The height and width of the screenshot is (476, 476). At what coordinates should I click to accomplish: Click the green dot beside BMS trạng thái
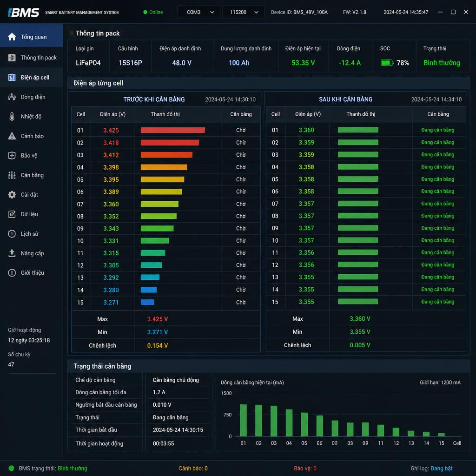pos(12,468)
